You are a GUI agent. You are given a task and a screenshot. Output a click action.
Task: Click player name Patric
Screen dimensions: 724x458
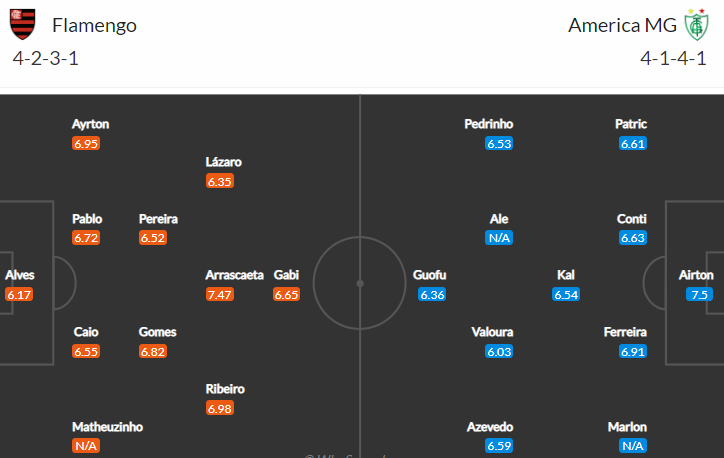click(631, 124)
